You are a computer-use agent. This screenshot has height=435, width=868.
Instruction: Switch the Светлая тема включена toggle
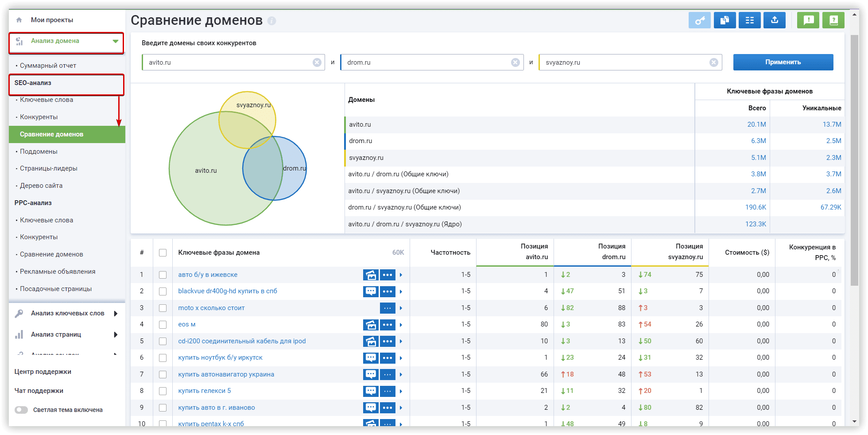(x=21, y=410)
